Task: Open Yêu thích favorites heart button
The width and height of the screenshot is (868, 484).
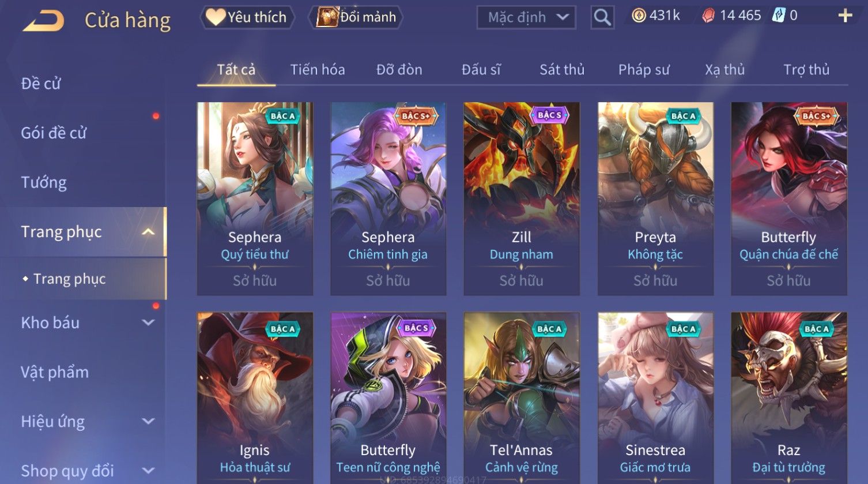Action: tap(247, 17)
